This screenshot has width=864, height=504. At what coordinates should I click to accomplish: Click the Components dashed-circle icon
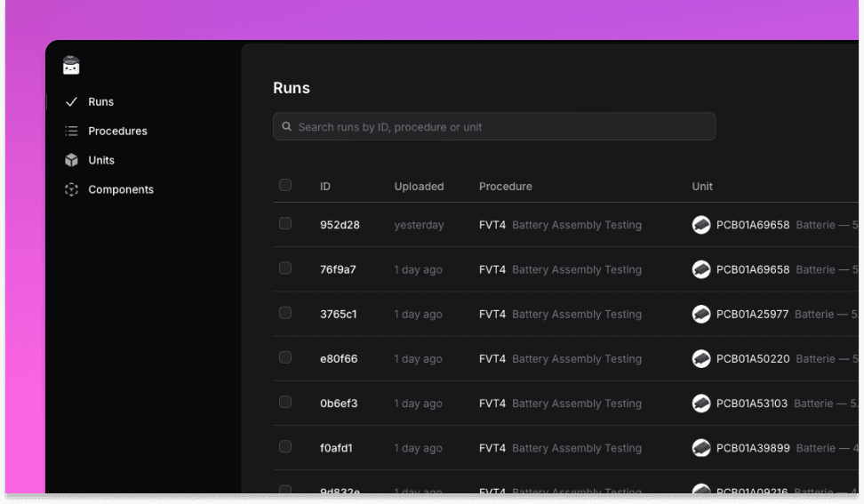(x=71, y=189)
